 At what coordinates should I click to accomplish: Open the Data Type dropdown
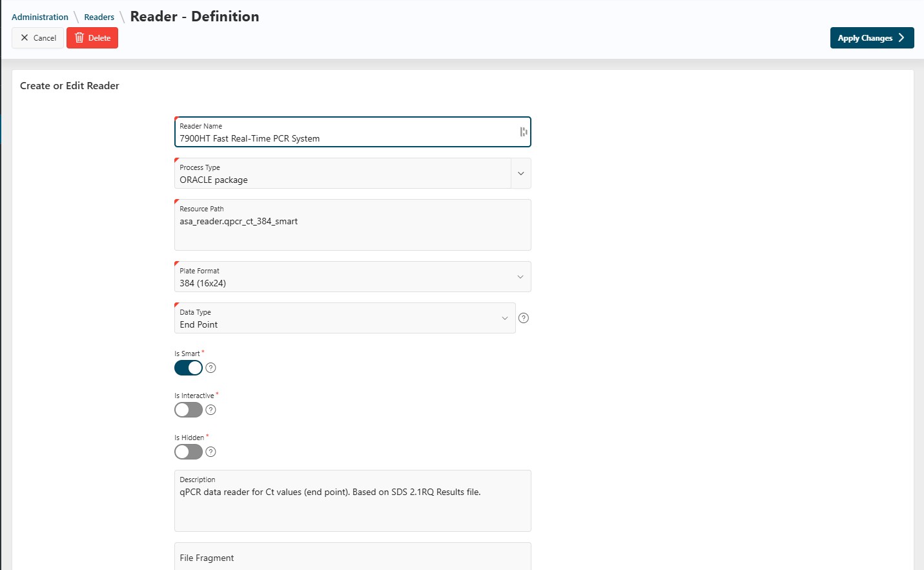pos(345,318)
